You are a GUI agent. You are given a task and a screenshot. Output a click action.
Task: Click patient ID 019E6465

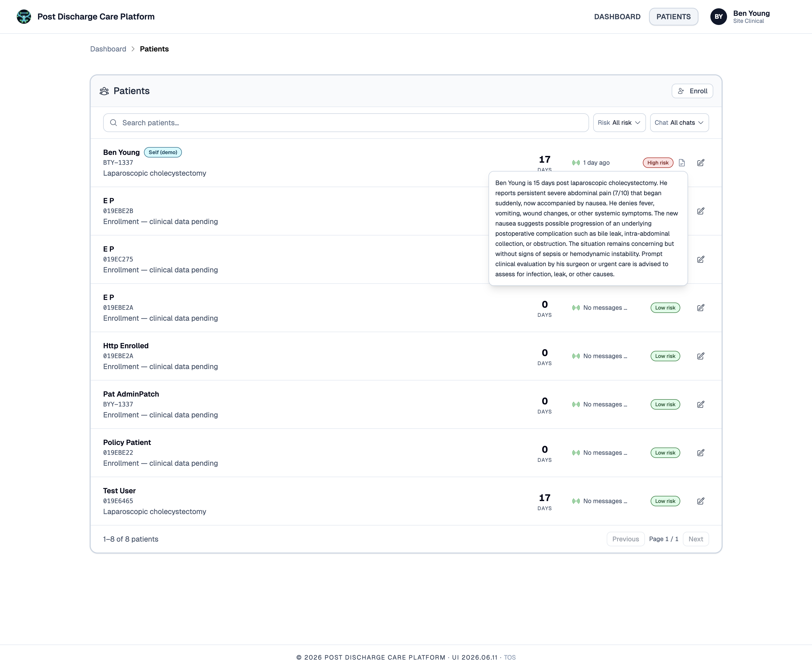point(118,501)
